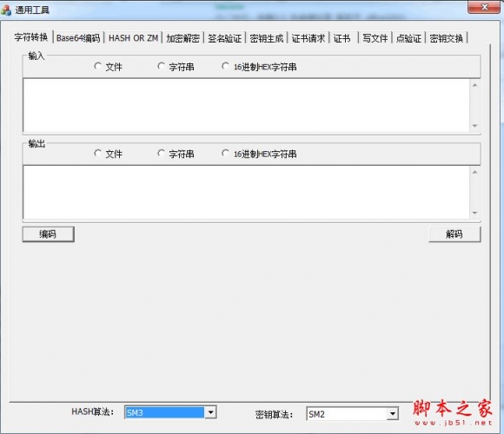Viewport: 504px width, 434px height.
Task: Click the SM3 value in HASH算法 combo box
Action: pos(164,412)
